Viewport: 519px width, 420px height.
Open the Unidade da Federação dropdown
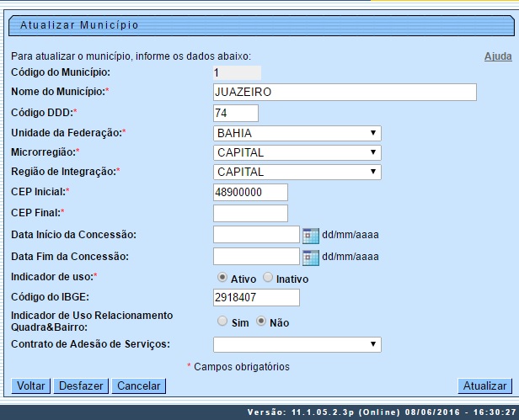[297, 133]
